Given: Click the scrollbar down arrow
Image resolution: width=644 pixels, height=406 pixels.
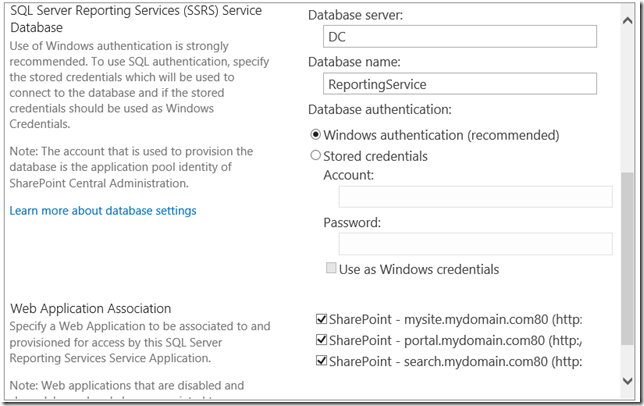Looking at the screenshot, I should [x=628, y=381].
